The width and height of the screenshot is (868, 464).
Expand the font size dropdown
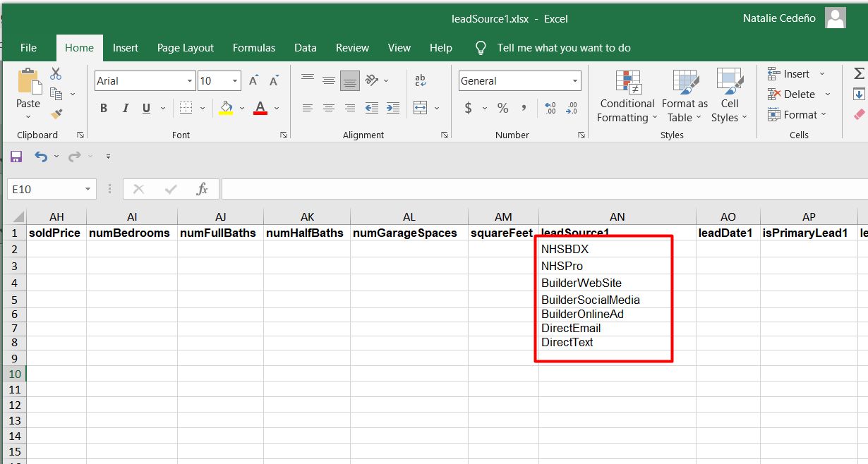236,81
